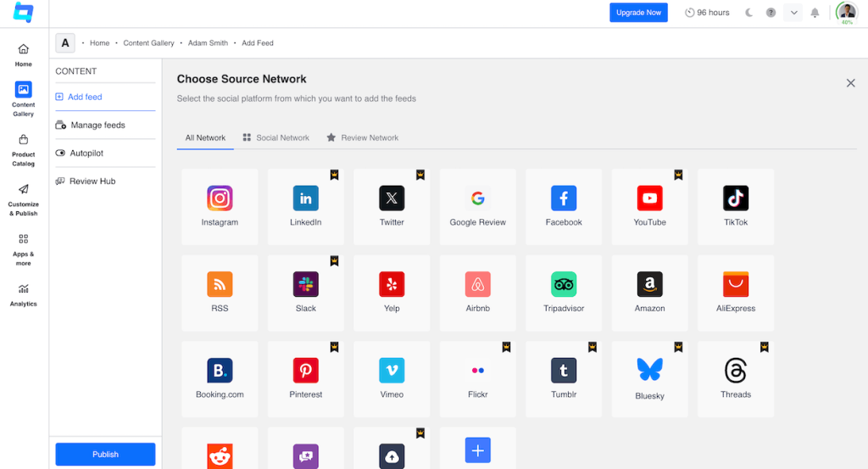
Task: Click the A workspace badge
Action: [x=65, y=42]
